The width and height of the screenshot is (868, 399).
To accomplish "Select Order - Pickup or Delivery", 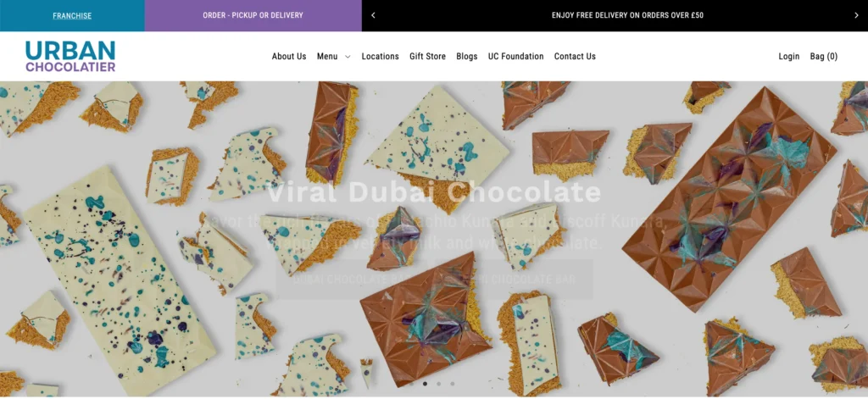I will 253,15.
